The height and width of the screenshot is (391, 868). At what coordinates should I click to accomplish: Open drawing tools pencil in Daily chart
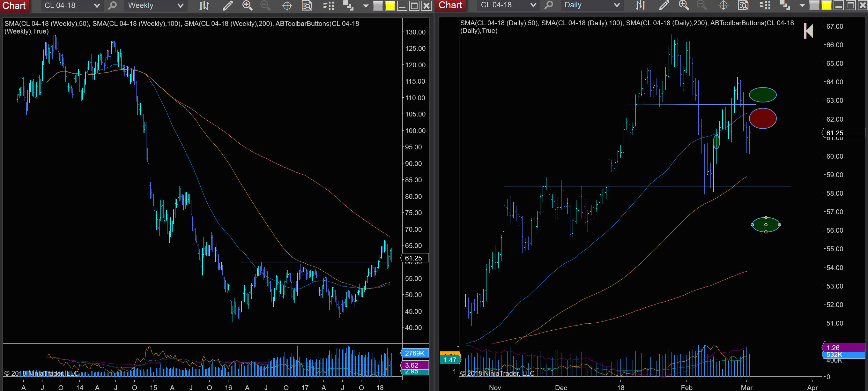click(x=664, y=5)
